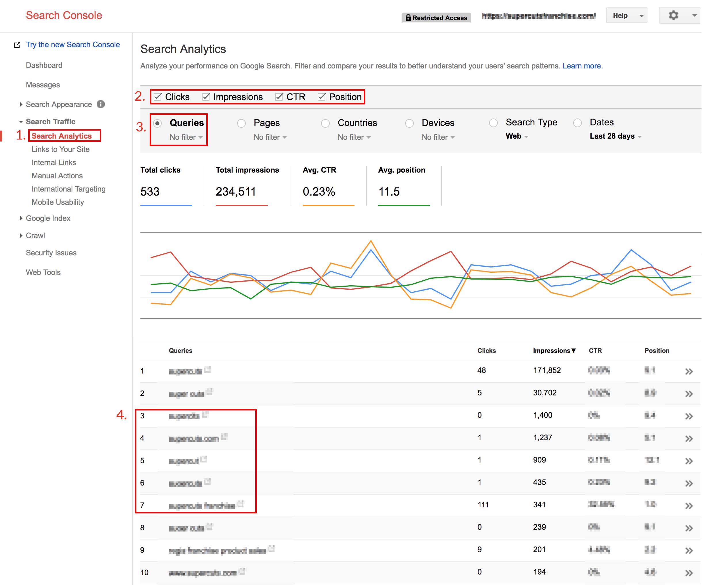Open details arrows for query row 9
The height and width of the screenshot is (585, 728).
click(689, 551)
